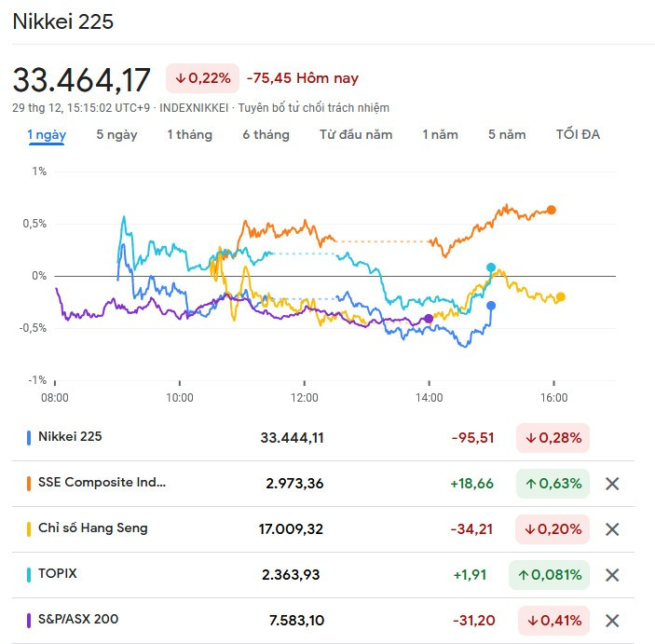This screenshot has height=644, width=655.
Task: Remove TOPIX comparison with X icon
Action: 612,574
